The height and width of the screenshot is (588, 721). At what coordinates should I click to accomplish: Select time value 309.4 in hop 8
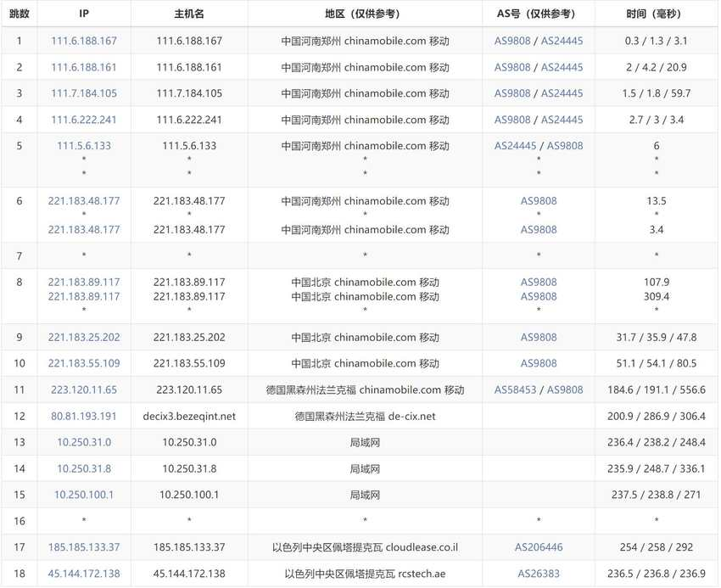coord(657,297)
